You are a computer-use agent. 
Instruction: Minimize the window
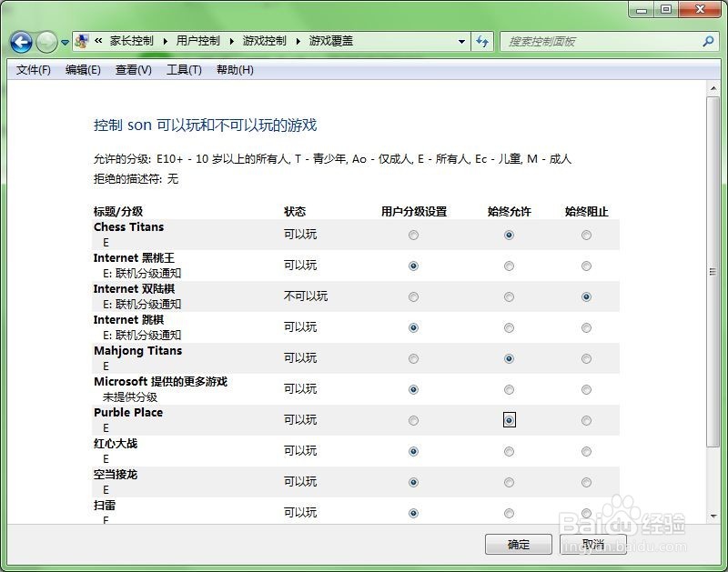642,10
